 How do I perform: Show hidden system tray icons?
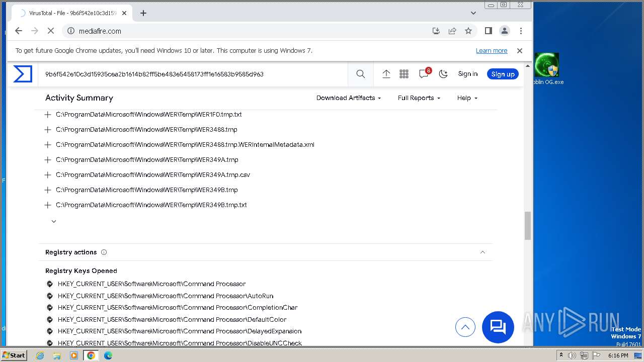pos(561,355)
